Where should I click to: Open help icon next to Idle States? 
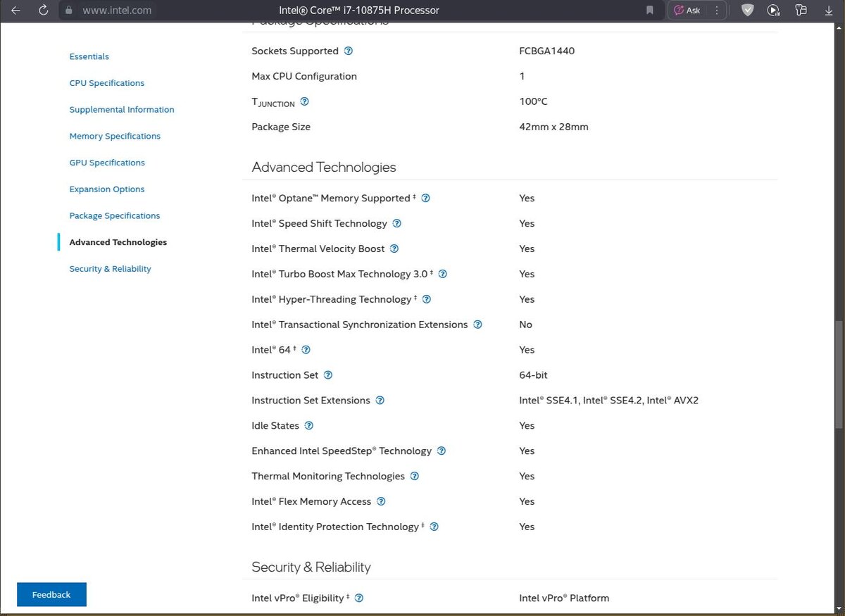(x=308, y=426)
